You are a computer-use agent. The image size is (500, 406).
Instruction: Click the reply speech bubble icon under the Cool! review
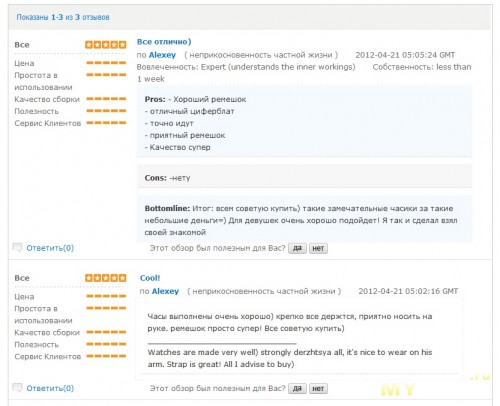point(17,388)
